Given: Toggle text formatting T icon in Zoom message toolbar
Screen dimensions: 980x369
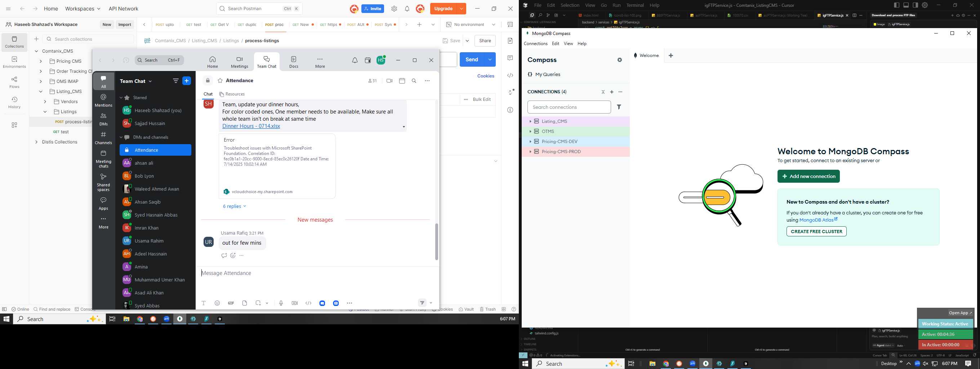Looking at the screenshot, I should (204, 303).
